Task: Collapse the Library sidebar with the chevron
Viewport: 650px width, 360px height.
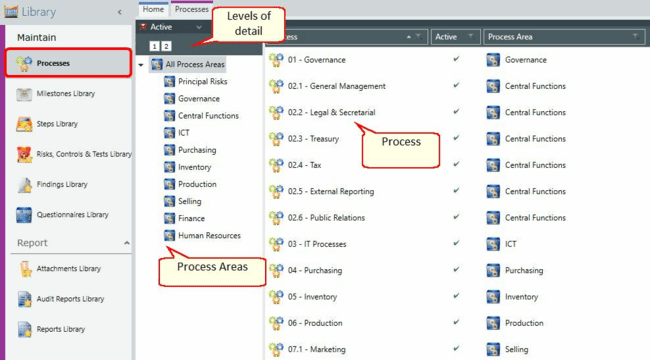Action: tap(120, 12)
